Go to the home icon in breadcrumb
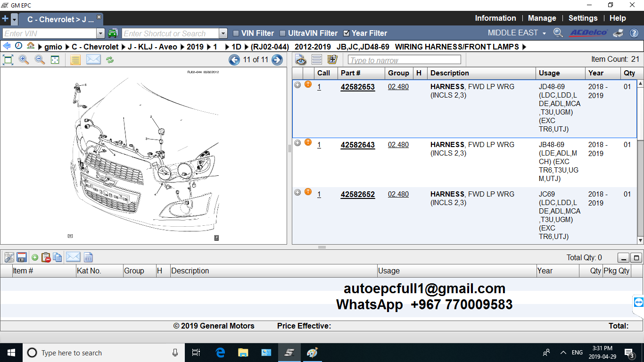Viewport: 644px width, 362px height. (x=31, y=46)
